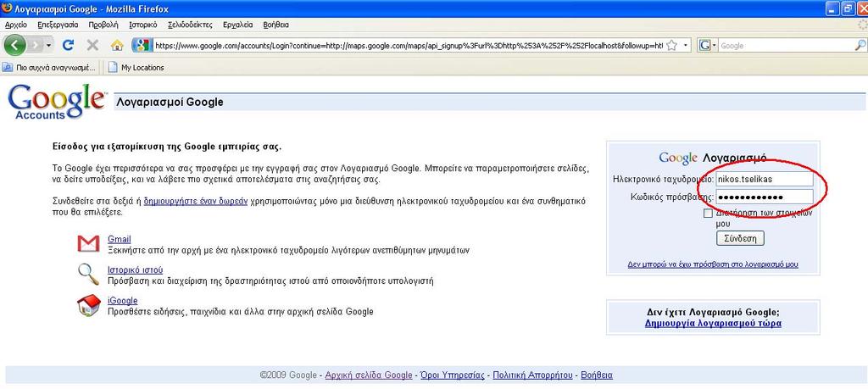This screenshot has height=389, width=868.
Task: Click the Λογαριασμοί Google page heading
Action: click(x=170, y=102)
